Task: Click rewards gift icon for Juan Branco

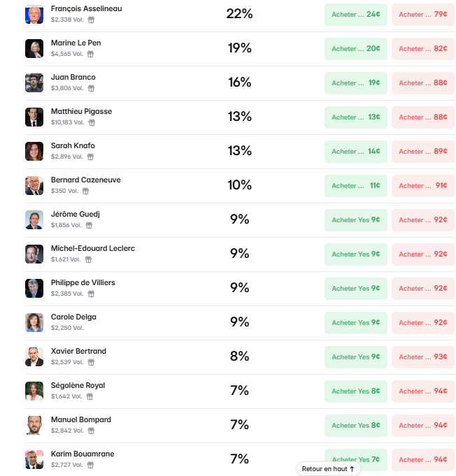Action: (91, 88)
